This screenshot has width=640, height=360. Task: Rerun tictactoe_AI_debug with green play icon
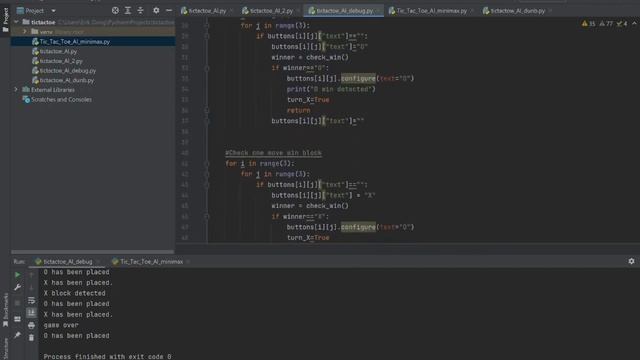[18, 275]
